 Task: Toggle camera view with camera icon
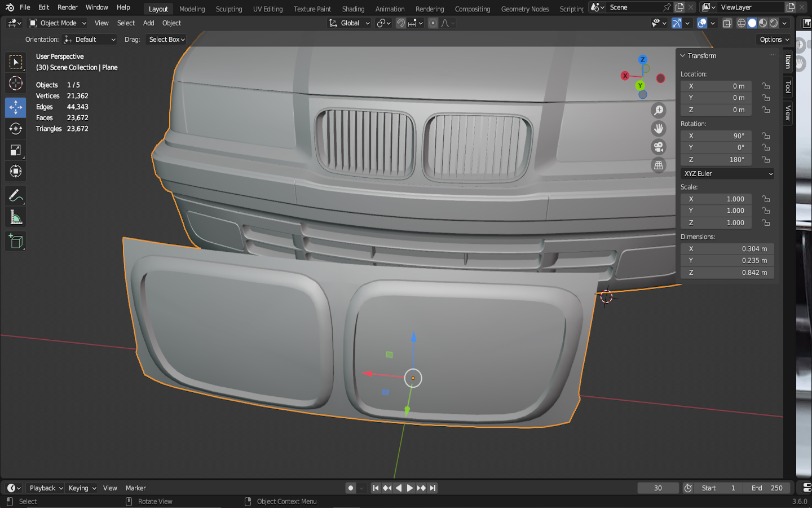[659, 147]
